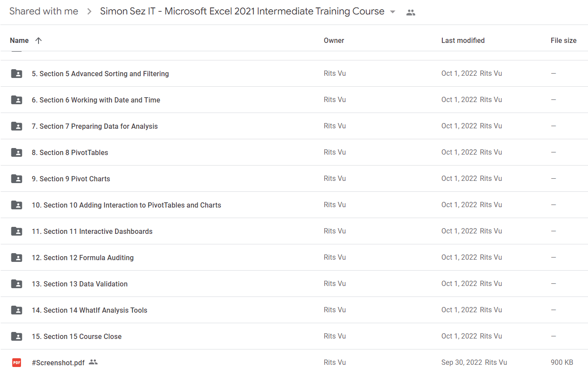Click folder icon for Section 12 Formula Auditing
This screenshot has height=374, width=588.
(x=17, y=258)
